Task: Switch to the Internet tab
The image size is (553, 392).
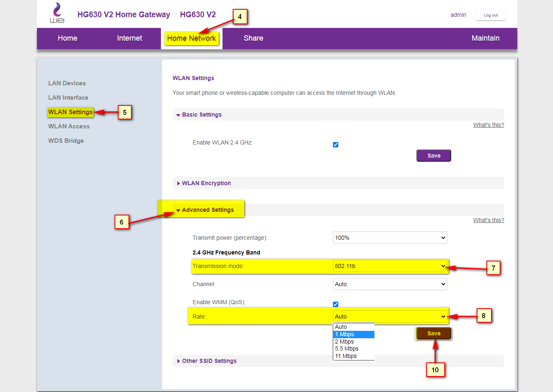Action: point(129,38)
